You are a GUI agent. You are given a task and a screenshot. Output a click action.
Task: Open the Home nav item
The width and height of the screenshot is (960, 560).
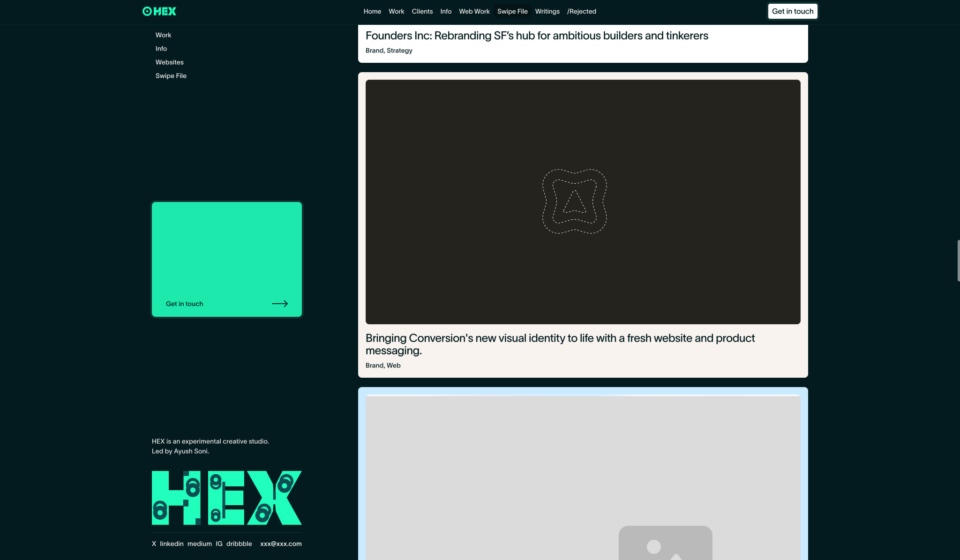click(x=372, y=11)
